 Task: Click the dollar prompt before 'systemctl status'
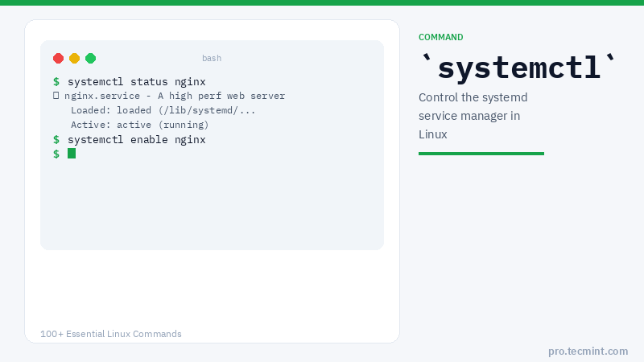click(x=56, y=82)
